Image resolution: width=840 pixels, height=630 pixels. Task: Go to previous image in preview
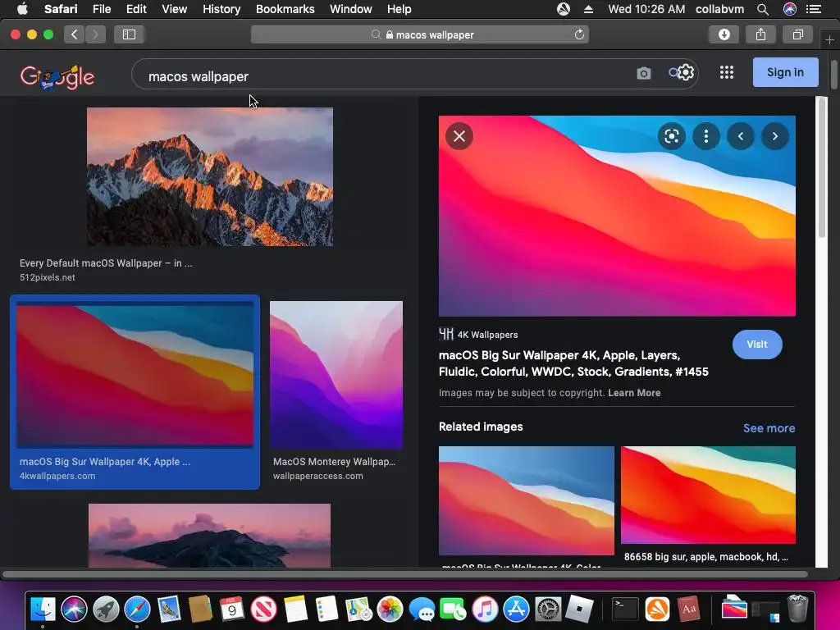741,136
